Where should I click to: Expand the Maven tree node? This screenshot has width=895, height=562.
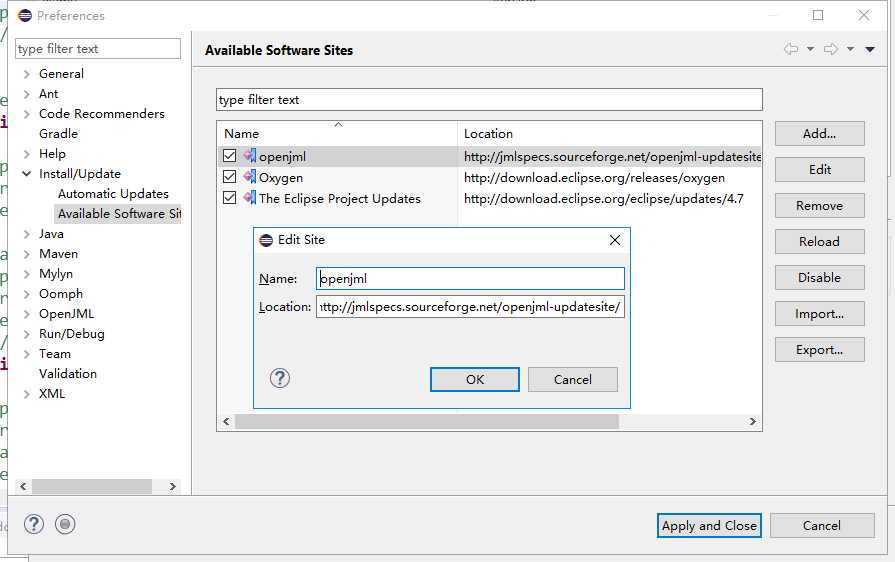(x=26, y=254)
